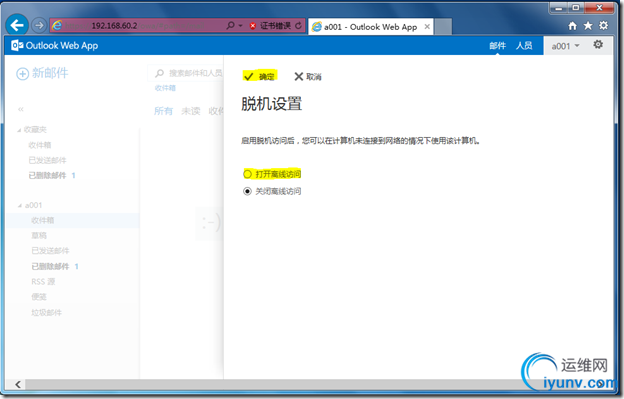Screen dimensions: 624x399
Task: Collapse the 收藏夹 tree section
Action: pos(19,130)
